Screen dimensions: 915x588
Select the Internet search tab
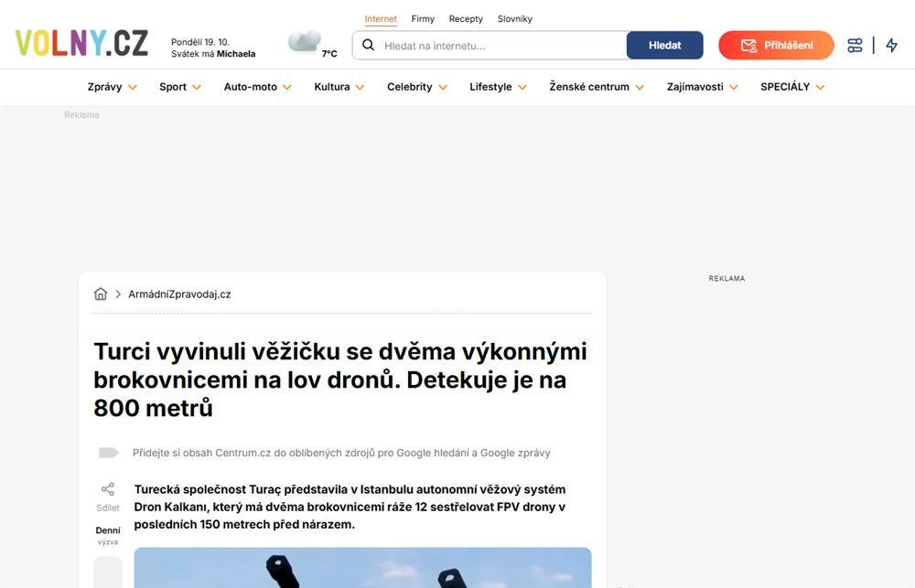click(381, 18)
